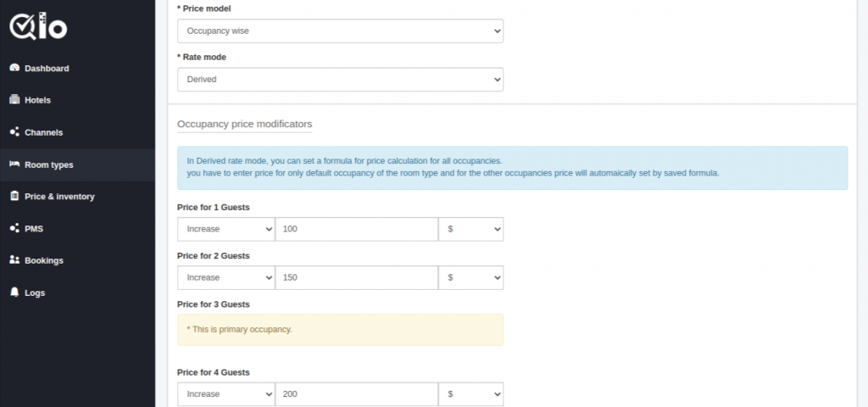Image resolution: width=868 pixels, height=407 pixels.
Task: Click the Logs bell icon
Action: (14, 292)
